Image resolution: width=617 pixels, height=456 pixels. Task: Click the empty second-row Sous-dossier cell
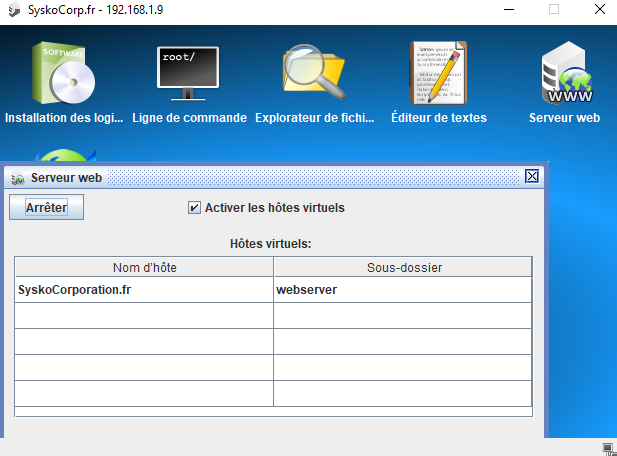click(403, 316)
